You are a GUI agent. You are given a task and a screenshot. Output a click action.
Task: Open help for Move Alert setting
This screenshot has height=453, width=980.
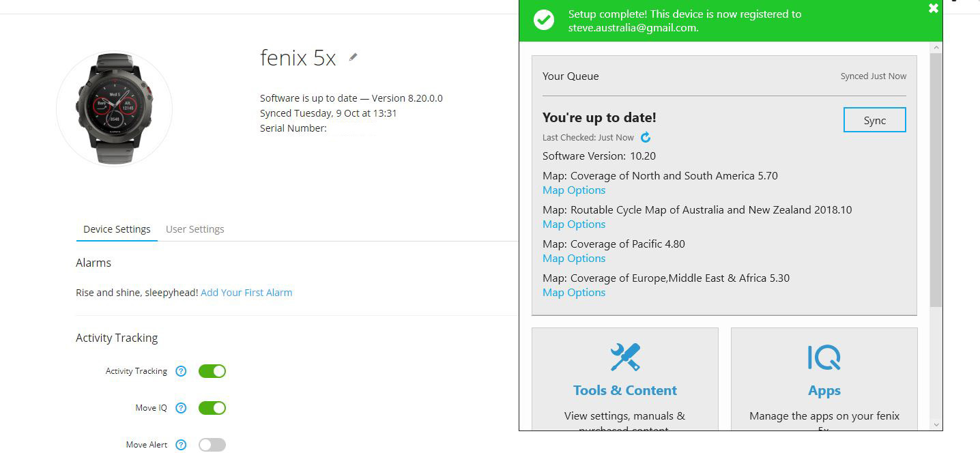pyautogui.click(x=181, y=445)
